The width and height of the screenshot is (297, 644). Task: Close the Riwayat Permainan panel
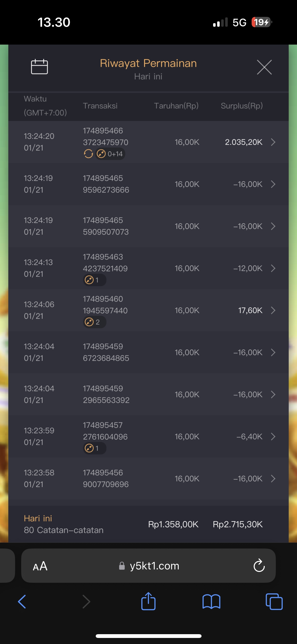[264, 67]
